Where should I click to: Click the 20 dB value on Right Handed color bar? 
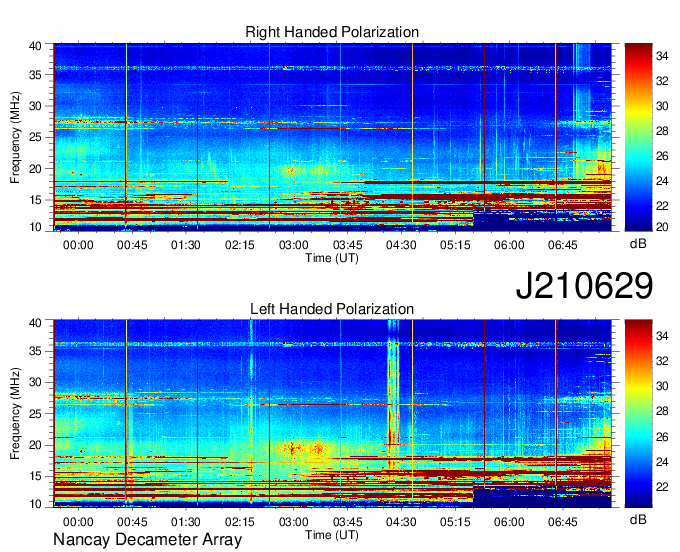tap(662, 227)
